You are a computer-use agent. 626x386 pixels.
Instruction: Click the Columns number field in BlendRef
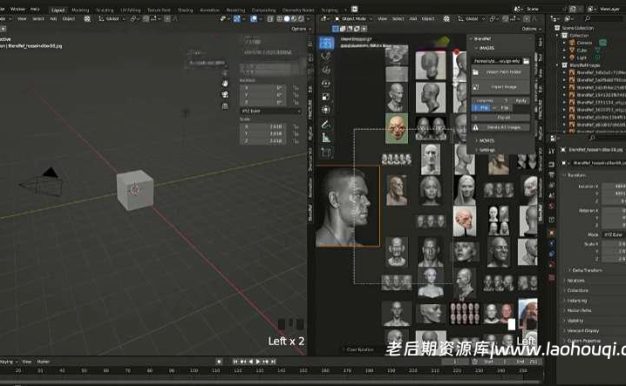(491, 101)
